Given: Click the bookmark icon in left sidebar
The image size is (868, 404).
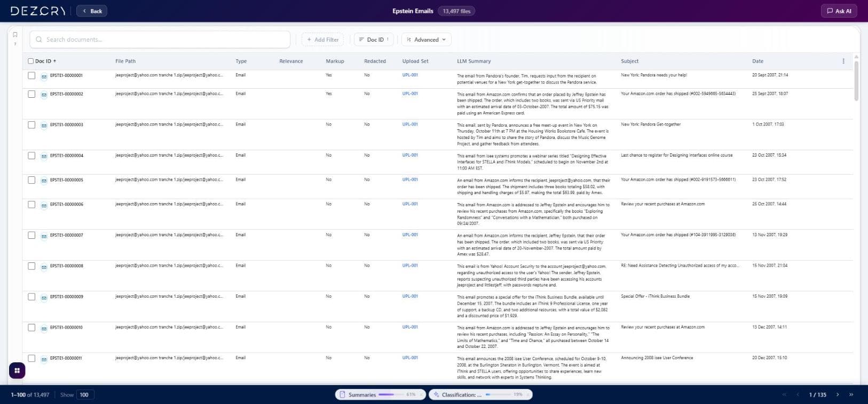Looking at the screenshot, I should tap(15, 35).
